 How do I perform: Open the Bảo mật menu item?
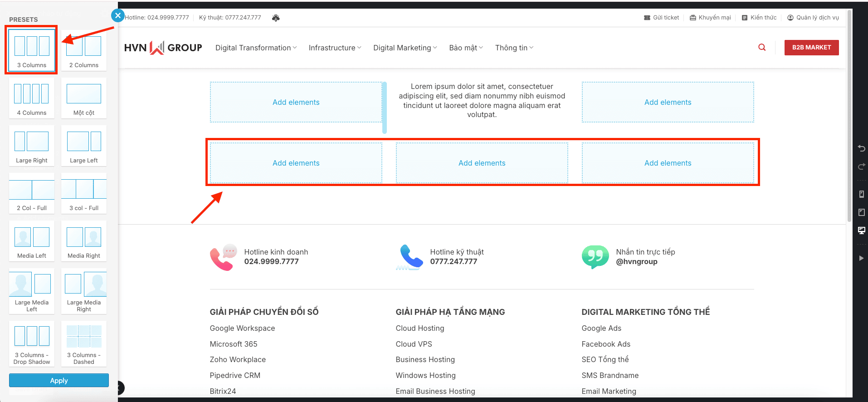(x=466, y=48)
